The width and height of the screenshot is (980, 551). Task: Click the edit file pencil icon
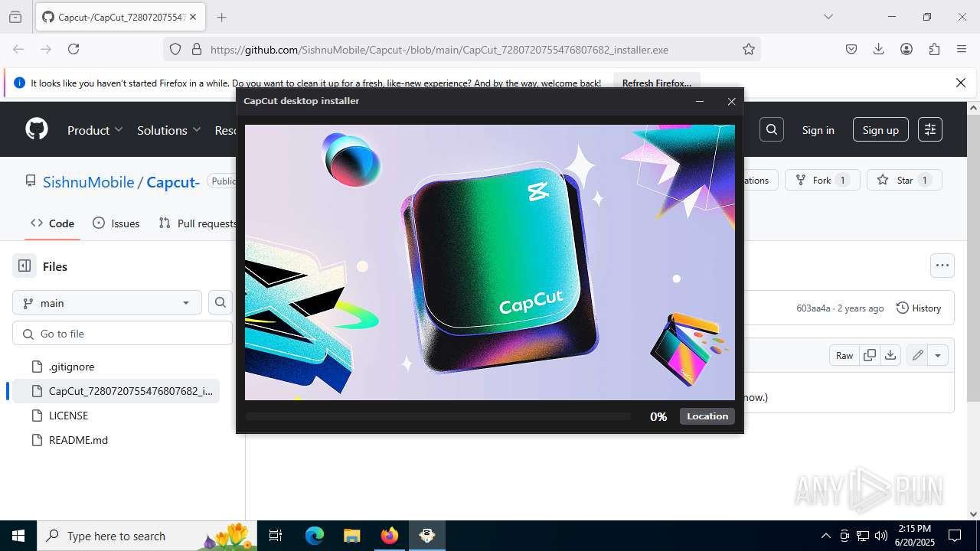pyautogui.click(x=917, y=355)
